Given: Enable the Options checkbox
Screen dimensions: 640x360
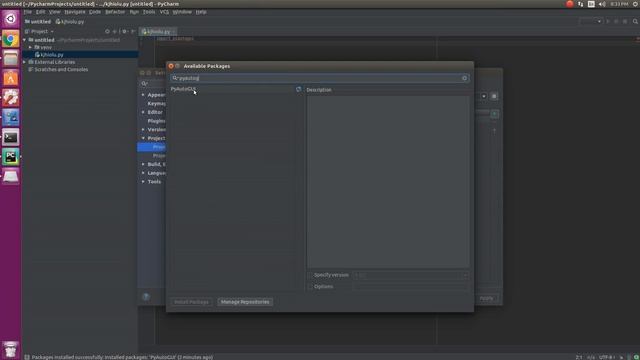Looking at the screenshot, I should tap(310, 287).
